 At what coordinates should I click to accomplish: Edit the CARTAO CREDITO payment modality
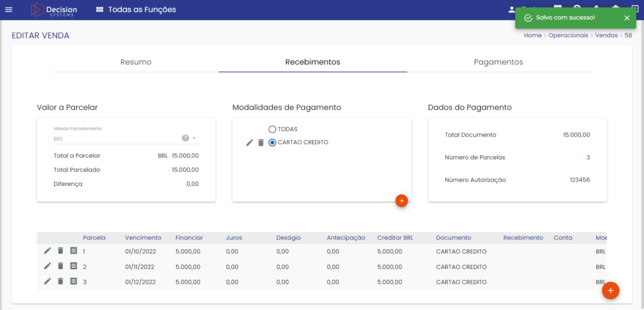[x=249, y=143]
